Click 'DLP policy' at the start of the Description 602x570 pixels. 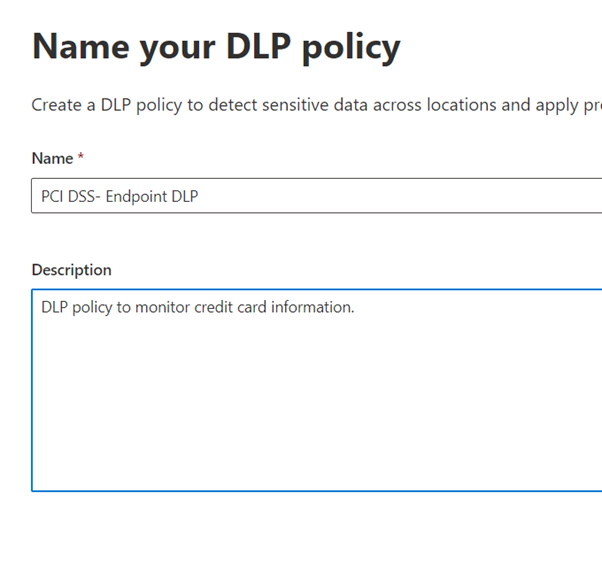coord(77,307)
